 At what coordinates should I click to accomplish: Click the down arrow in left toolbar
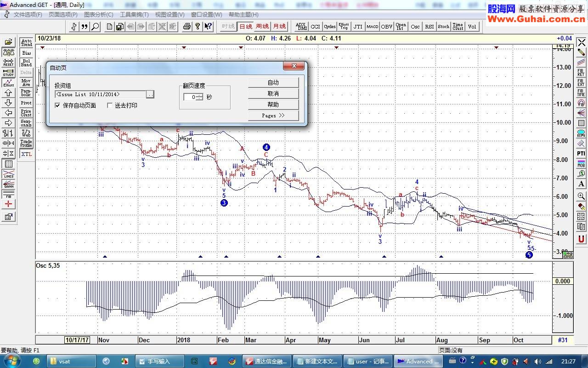pyautogui.click(x=8, y=103)
